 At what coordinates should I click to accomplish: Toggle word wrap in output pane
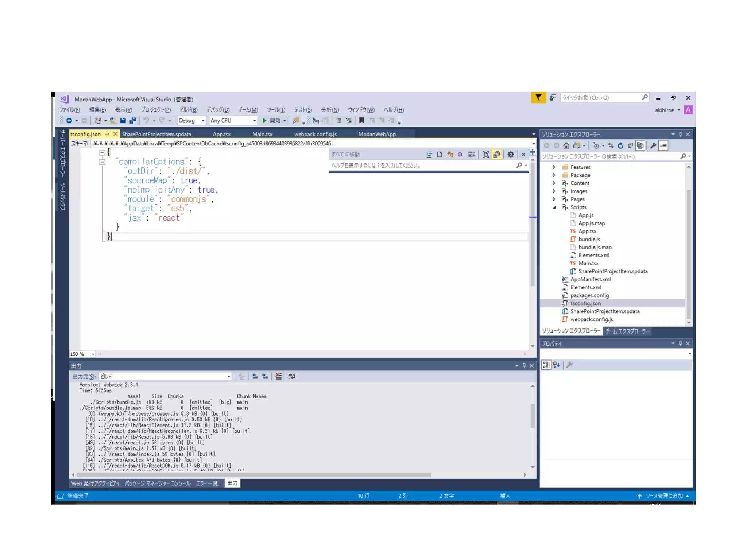291,376
